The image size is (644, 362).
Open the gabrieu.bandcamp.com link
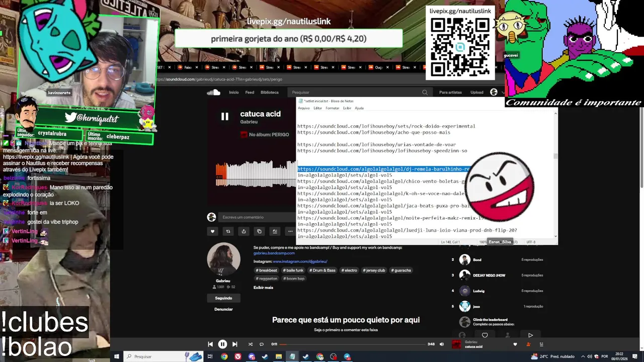coord(274,253)
